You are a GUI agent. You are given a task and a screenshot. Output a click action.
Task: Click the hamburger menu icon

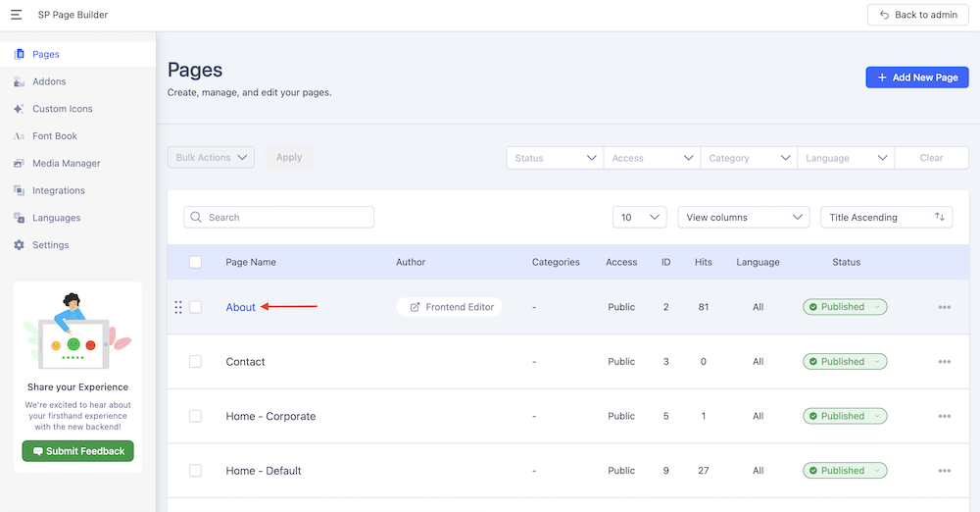coord(17,15)
